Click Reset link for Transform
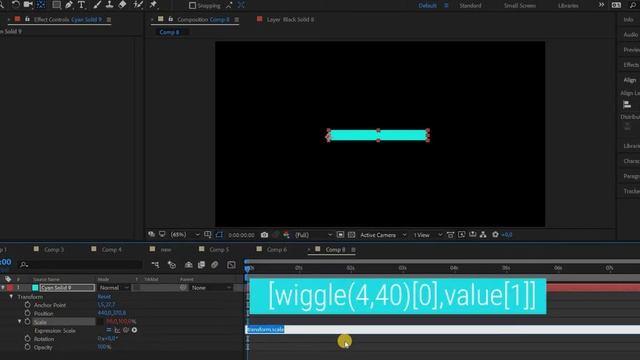The width and height of the screenshot is (640, 360). [104, 297]
